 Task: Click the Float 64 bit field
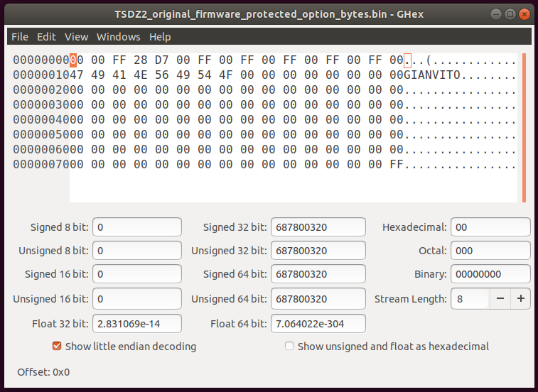point(318,323)
